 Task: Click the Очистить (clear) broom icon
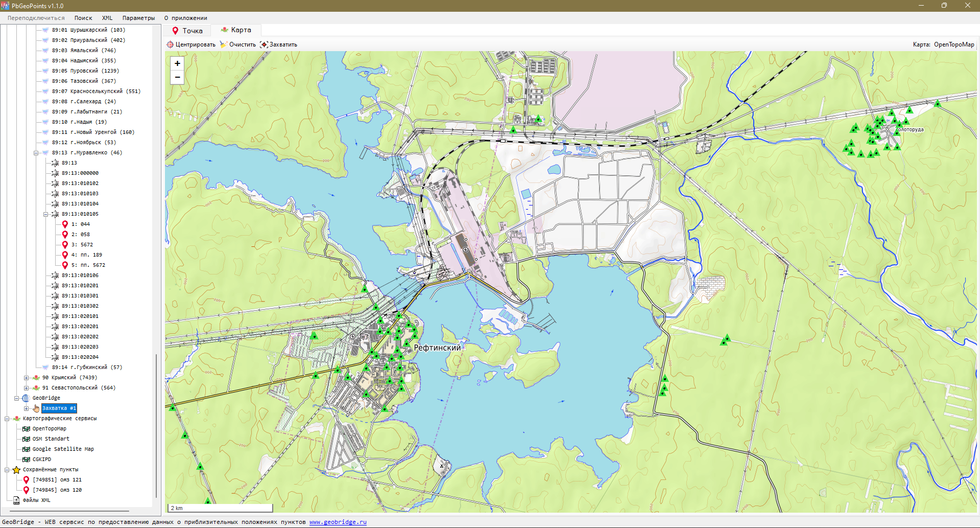click(223, 44)
